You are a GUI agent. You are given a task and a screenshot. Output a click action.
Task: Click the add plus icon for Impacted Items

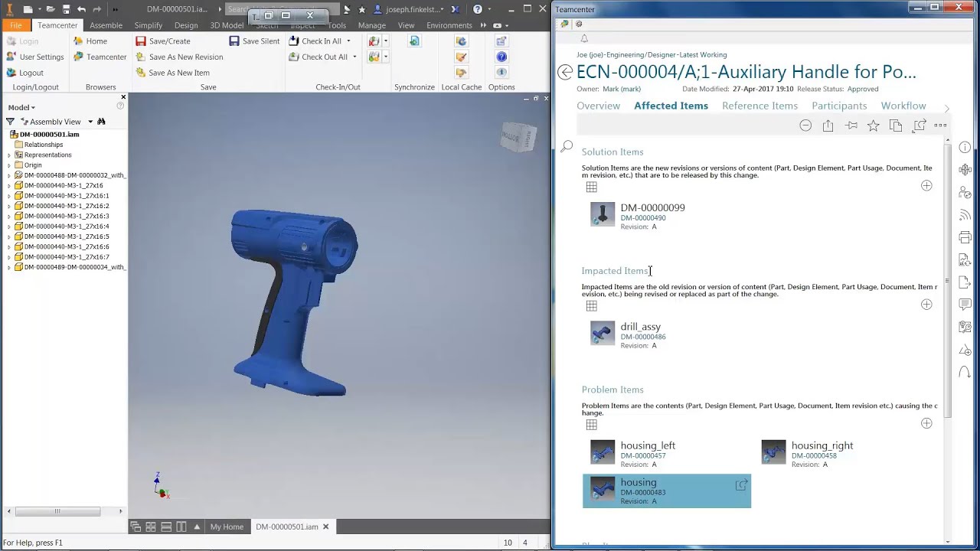coord(926,305)
